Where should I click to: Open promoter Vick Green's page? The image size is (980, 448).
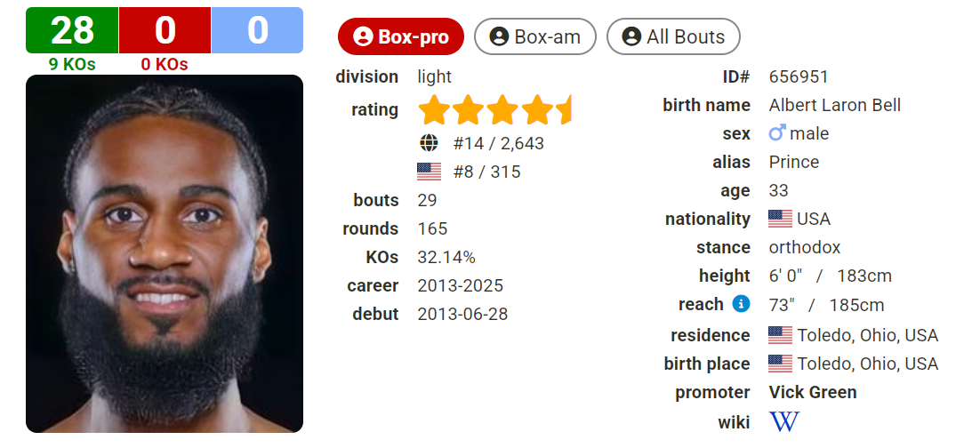813,392
